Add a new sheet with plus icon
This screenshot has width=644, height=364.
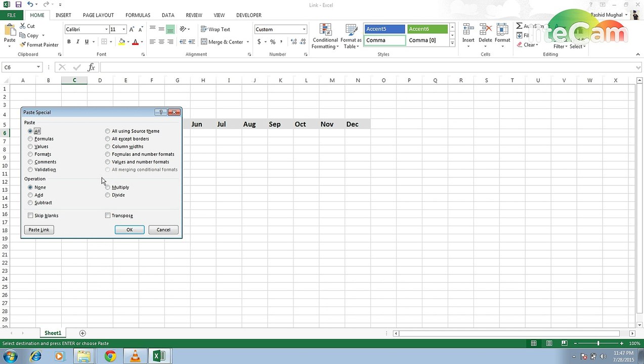(82, 333)
